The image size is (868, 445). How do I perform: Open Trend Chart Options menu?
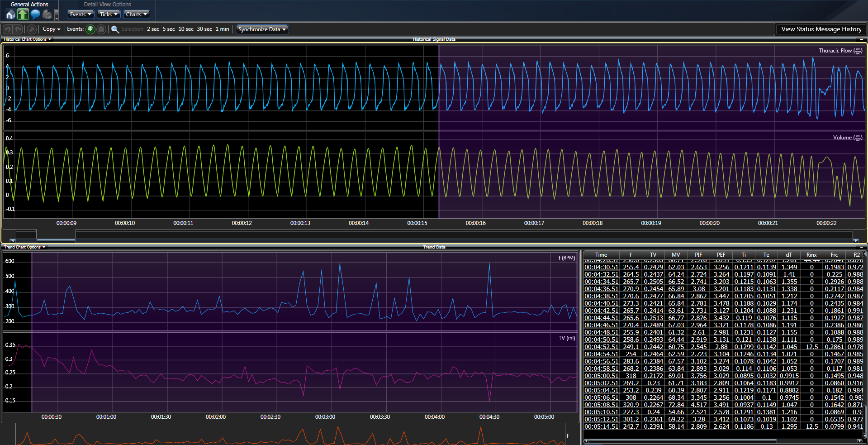click(24, 247)
